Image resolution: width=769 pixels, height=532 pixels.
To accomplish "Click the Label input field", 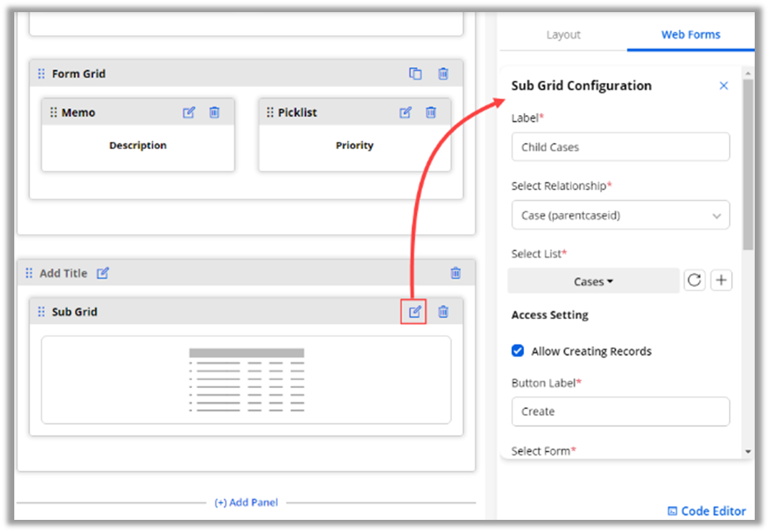I will coord(620,147).
